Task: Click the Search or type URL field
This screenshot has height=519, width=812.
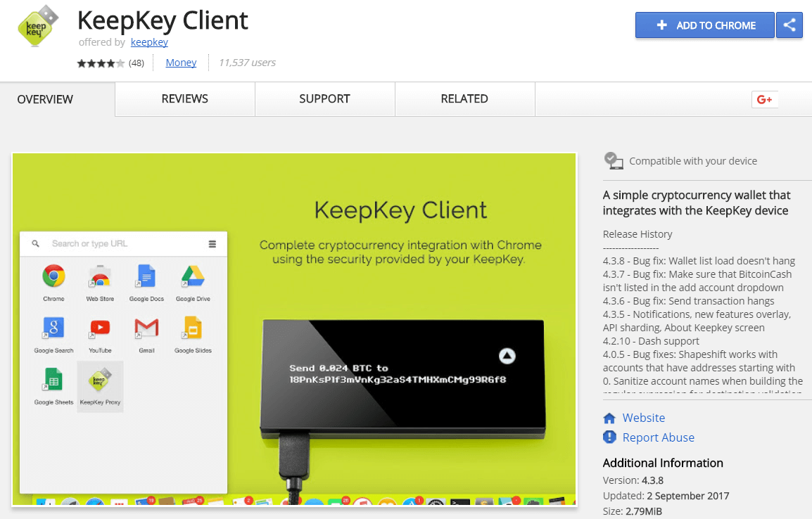Action: [x=123, y=244]
